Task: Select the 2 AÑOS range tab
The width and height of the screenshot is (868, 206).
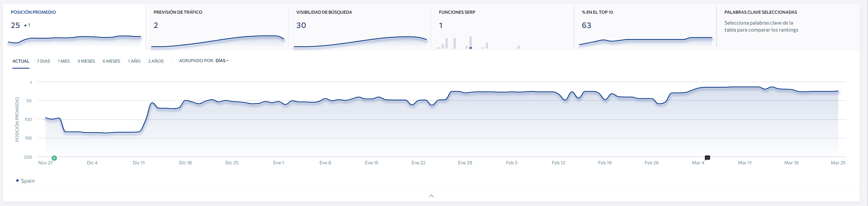Action: [156, 61]
